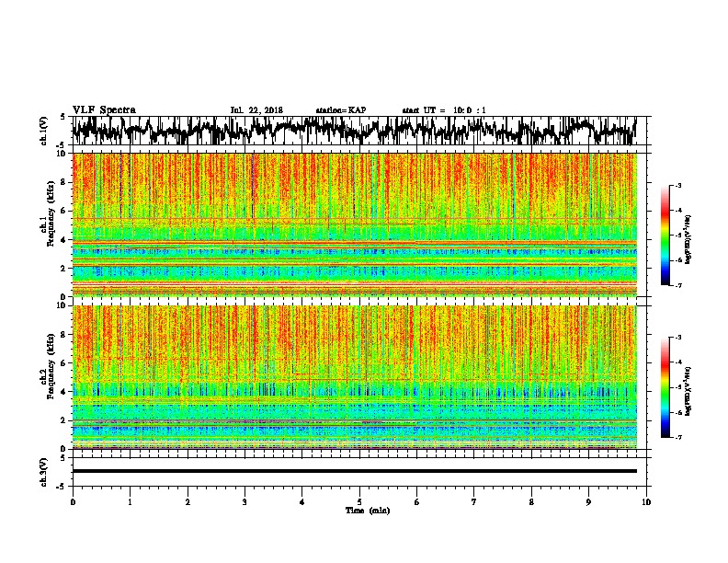The image size is (728, 563).
Task: Click time axis tick label '9'
Action: (588, 502)
